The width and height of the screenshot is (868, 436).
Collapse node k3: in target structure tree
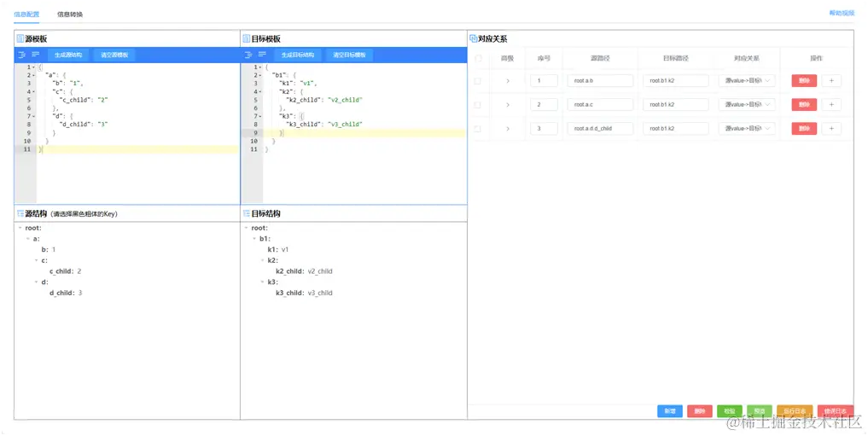tap(263, 282)
